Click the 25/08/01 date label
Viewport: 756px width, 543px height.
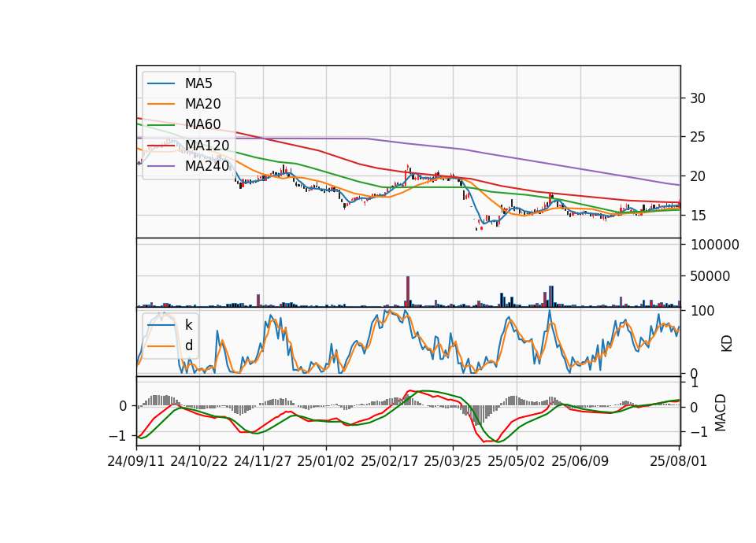point(678,461)
